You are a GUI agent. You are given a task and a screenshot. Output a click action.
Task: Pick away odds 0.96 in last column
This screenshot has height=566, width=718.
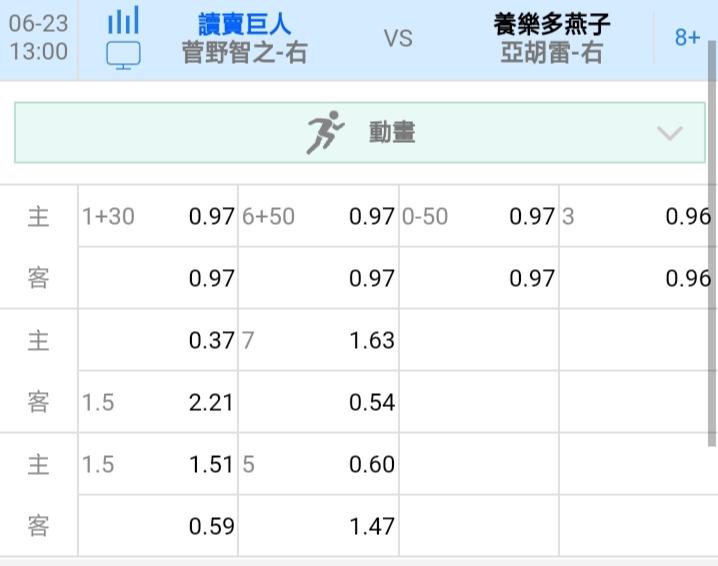(687, 278)
